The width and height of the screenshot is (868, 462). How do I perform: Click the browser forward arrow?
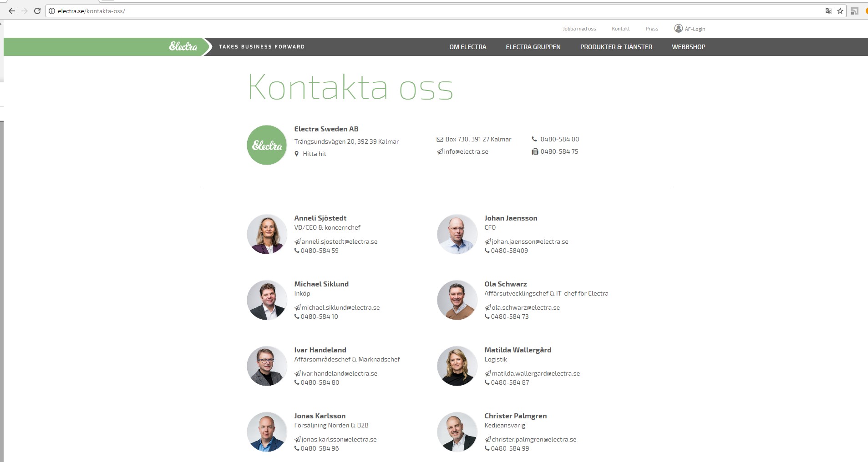coord(25,11)
